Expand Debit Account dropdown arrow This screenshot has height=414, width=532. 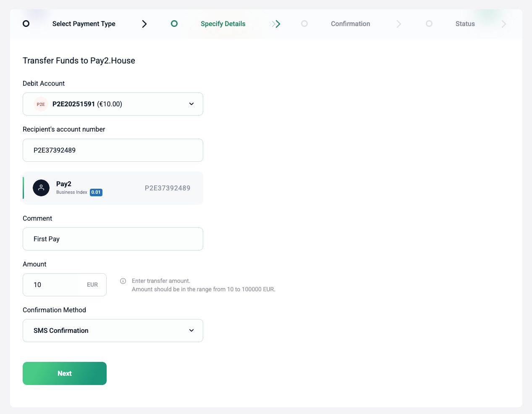(x=191, y=104)
